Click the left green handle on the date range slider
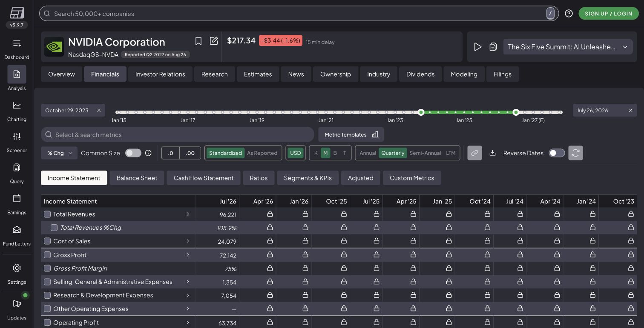This screenshot has width=644, height=328. (421, 112)
